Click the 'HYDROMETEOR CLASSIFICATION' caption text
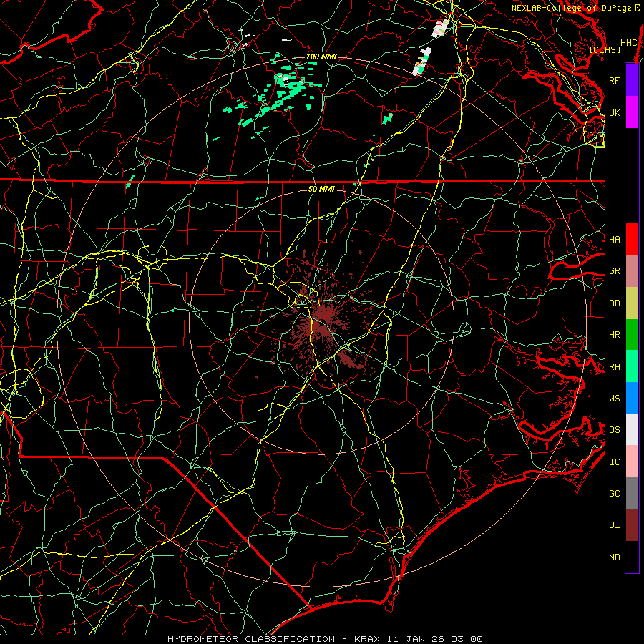The width and height of the screenshot is (644, 644). coord(251,639)
